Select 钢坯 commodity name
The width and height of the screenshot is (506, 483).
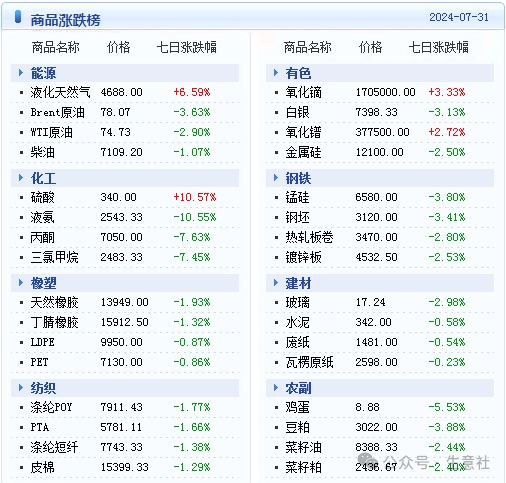tap(297, 217)
